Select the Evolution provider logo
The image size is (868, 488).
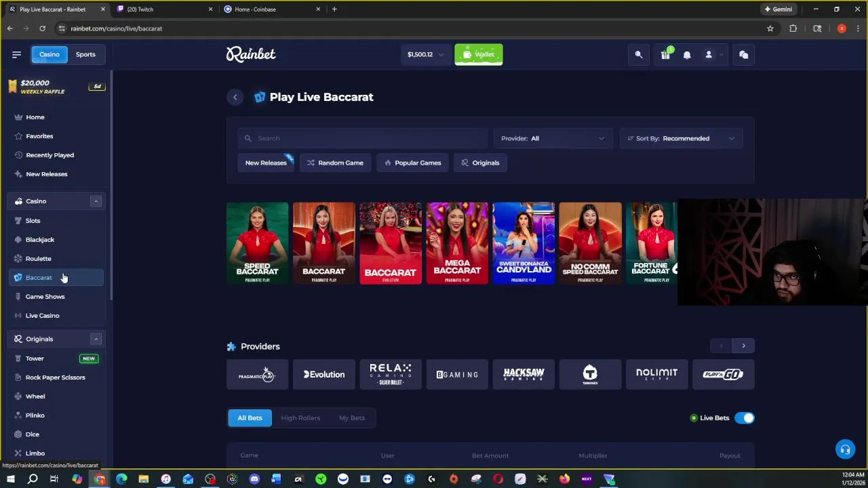tap(323, 374)
